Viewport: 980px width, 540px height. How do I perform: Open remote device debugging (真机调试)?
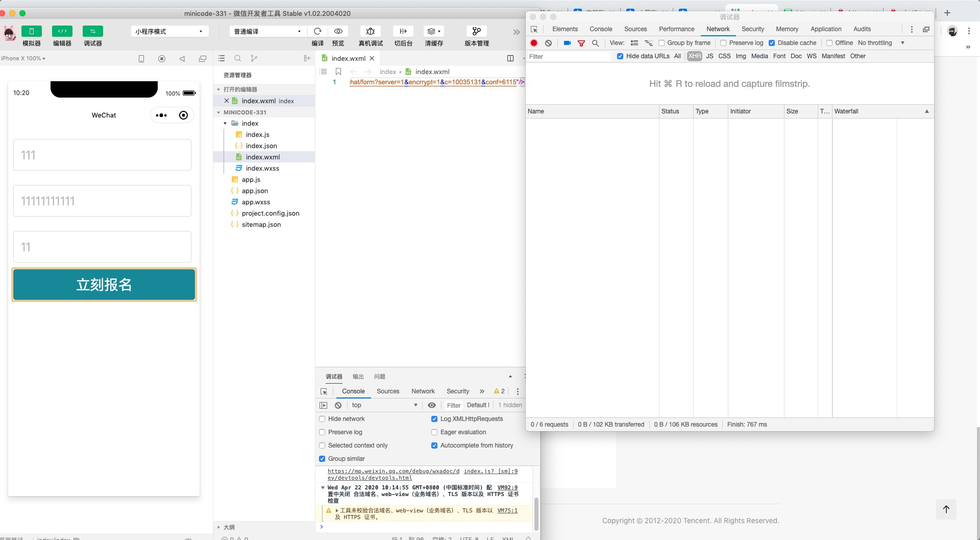pyautogui.click(x=371, y=31)
